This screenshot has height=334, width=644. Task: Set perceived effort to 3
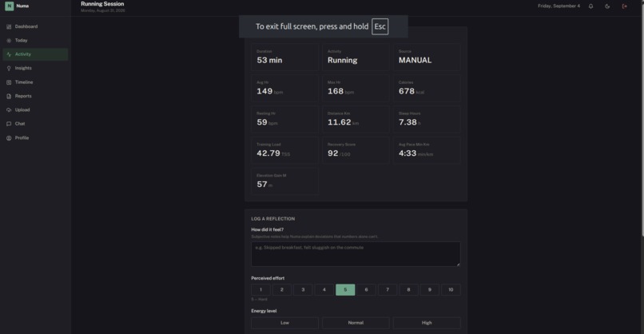(x=303, y=289)
